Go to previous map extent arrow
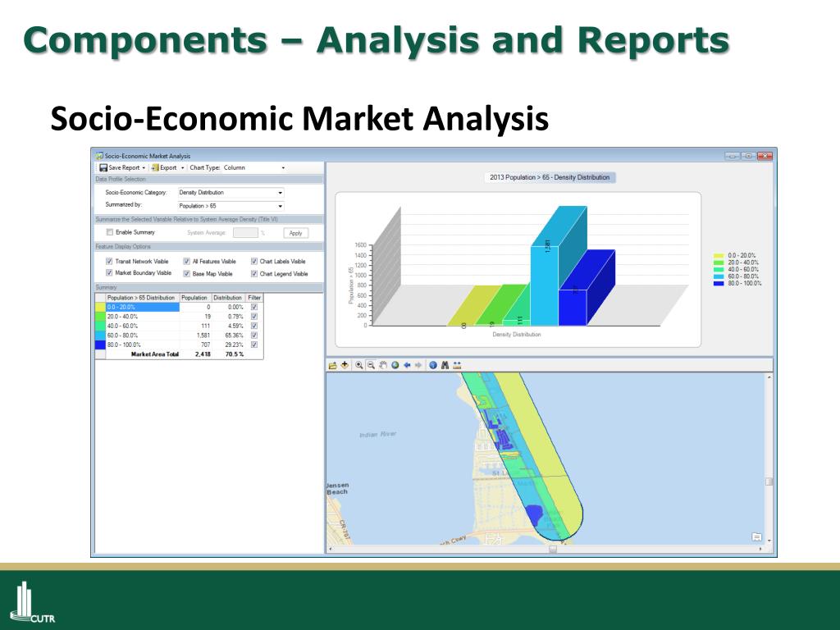840x630 pixels. 407,365
